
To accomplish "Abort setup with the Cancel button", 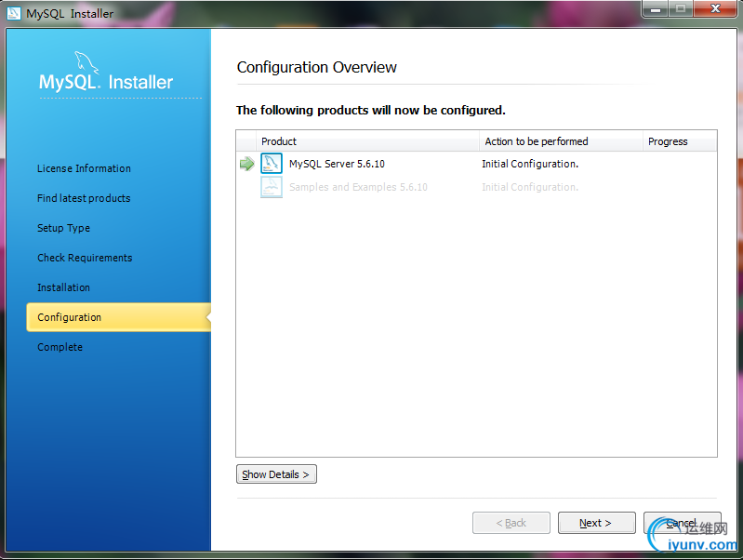I will tap(682, 523).
